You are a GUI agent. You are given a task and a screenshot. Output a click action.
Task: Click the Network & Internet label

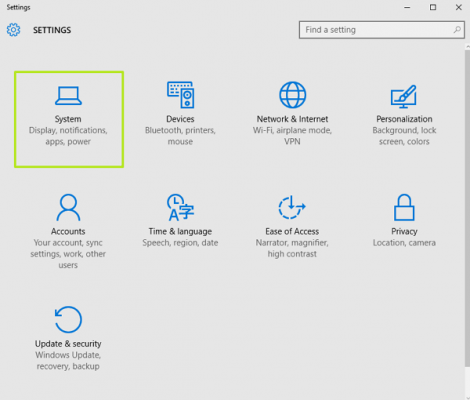(292, 119)
